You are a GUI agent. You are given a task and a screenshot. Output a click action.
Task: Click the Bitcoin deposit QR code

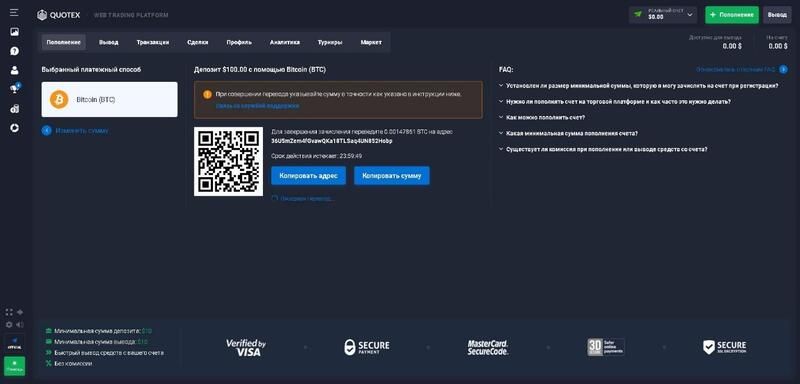click(229, 161)
